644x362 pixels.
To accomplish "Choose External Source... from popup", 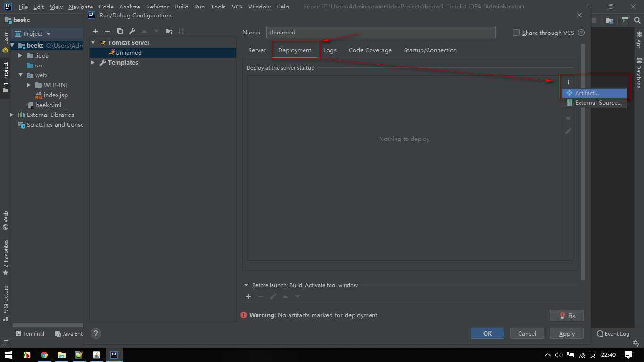I will pos(594,103).
